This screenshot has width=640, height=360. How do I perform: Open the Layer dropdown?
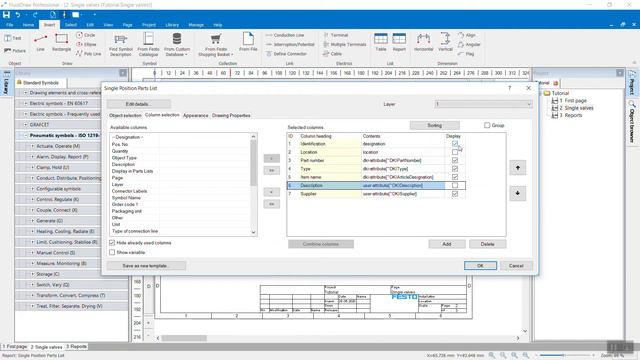(x=483, y=104)
